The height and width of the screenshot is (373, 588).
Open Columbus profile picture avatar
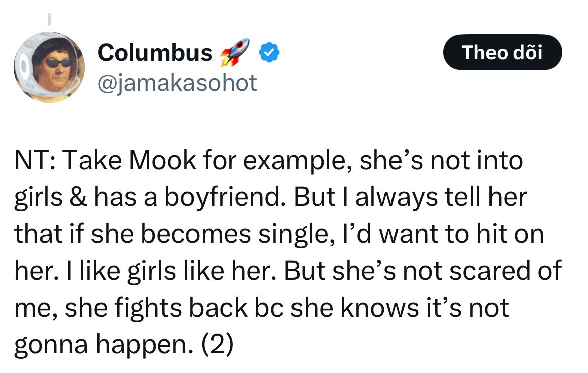(x=49, y=67)
